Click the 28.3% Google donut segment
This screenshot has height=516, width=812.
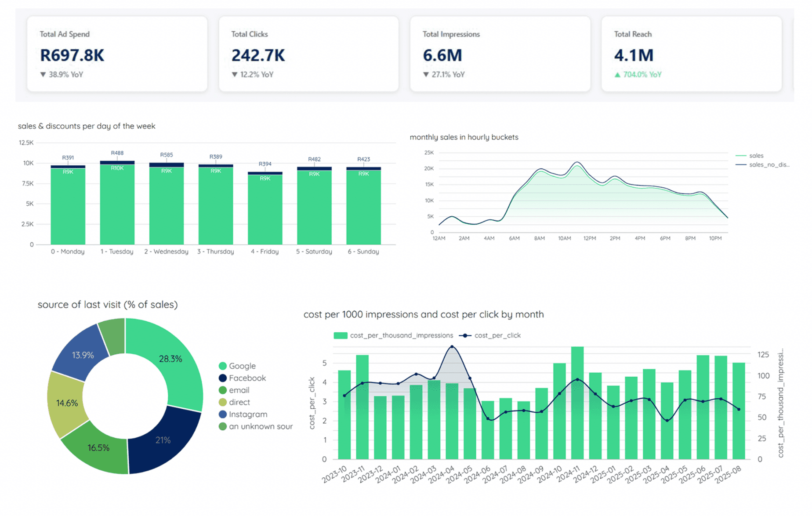170,359
